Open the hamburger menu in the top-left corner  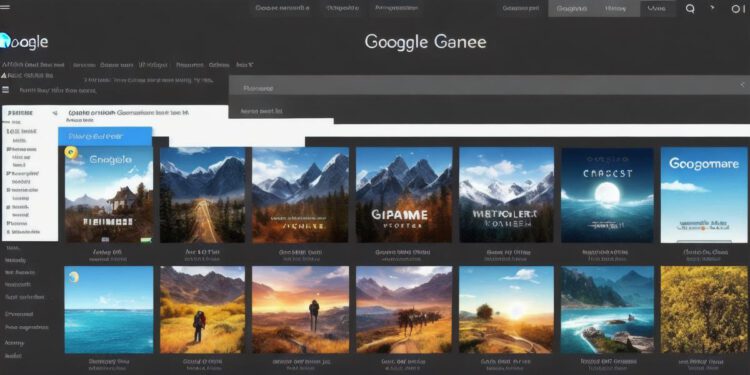click(5, 8)
